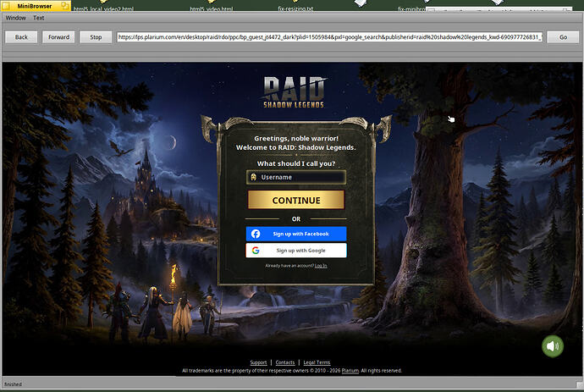Viewport: 584px width, 392px height.
Task: Open the Text menu
Action: coord(39,18)
